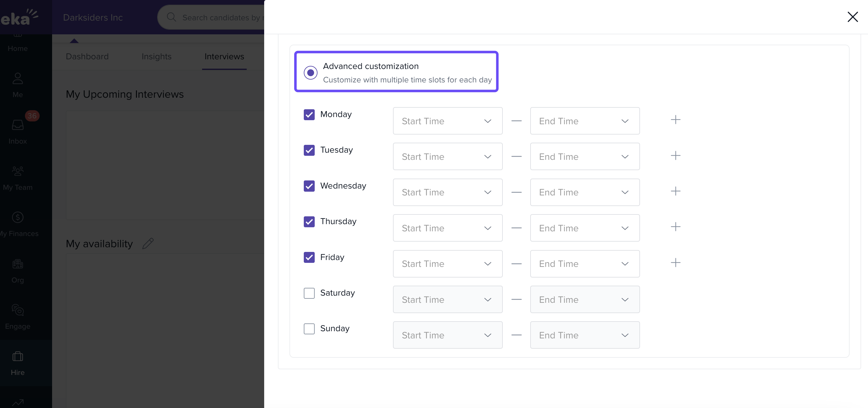This screenshot has height=408, width=868.
Task: Click the pencil icon beside My availability
Action: [148, 243]
